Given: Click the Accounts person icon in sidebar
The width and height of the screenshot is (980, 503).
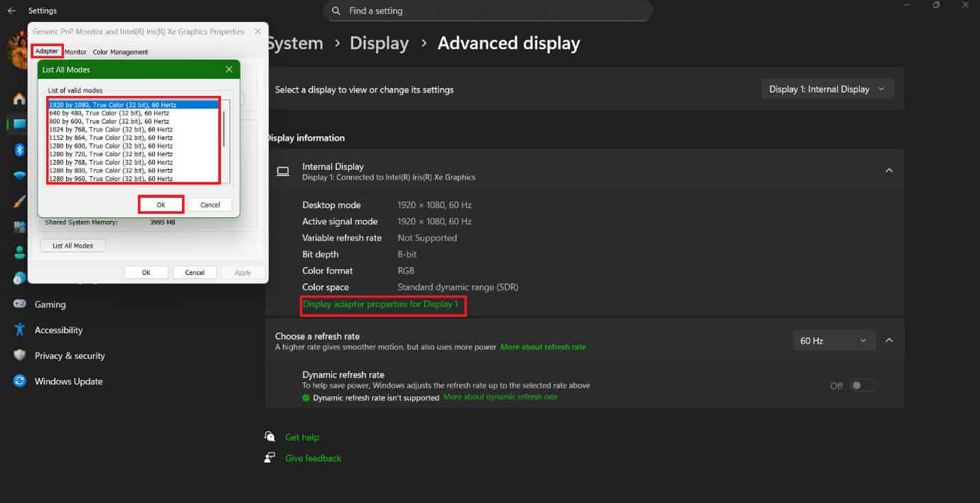Looking at the screenshot, I should pyautogui.click(x=20, y=252).
